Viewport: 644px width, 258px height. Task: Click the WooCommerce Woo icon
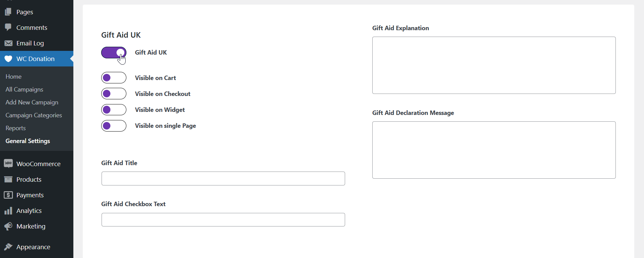tap(8, 164)
